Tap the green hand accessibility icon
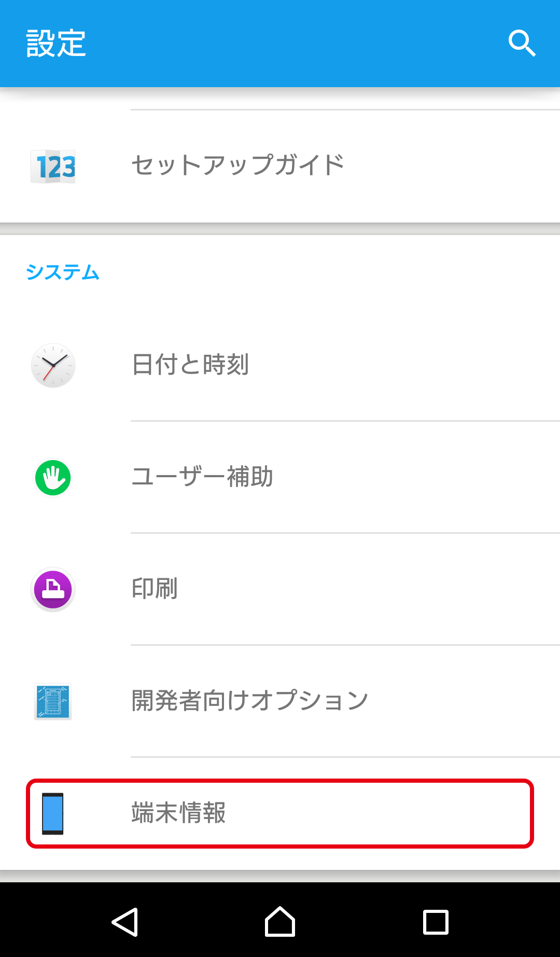The image size is (560, 957). point(53,478)
